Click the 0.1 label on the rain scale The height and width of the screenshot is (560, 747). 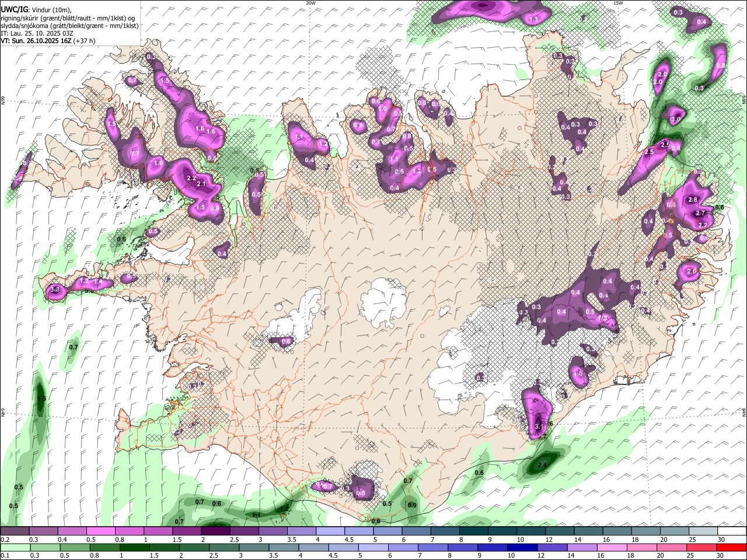pyautogui.click(x=5, y=555)
